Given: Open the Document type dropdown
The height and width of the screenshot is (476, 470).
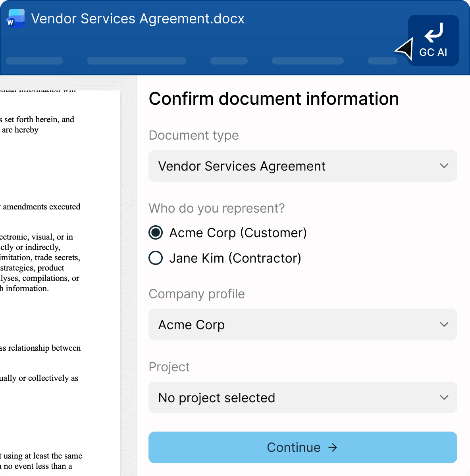Looking at the screenshot, I should click(303, 166).
